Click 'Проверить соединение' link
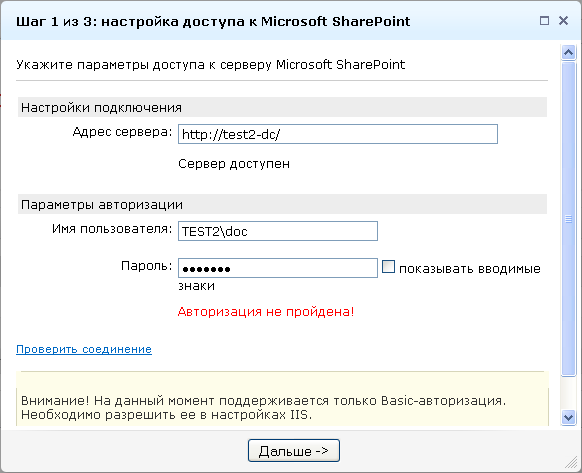The width and height of the screenshot is (582, 473). coord(84,349)
